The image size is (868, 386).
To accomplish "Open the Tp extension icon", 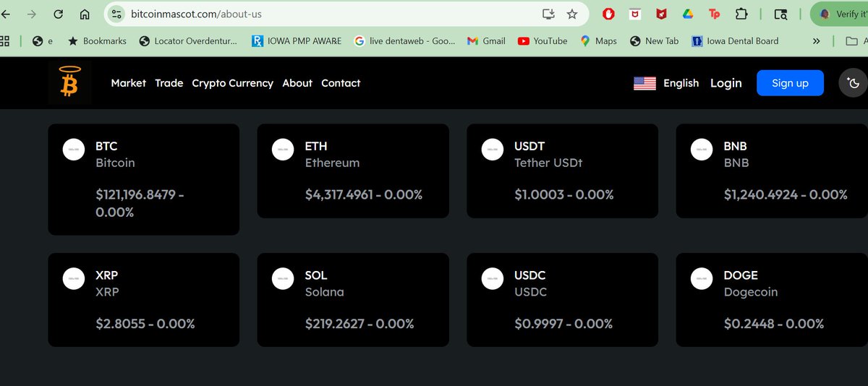I will (x=714, y=14).
